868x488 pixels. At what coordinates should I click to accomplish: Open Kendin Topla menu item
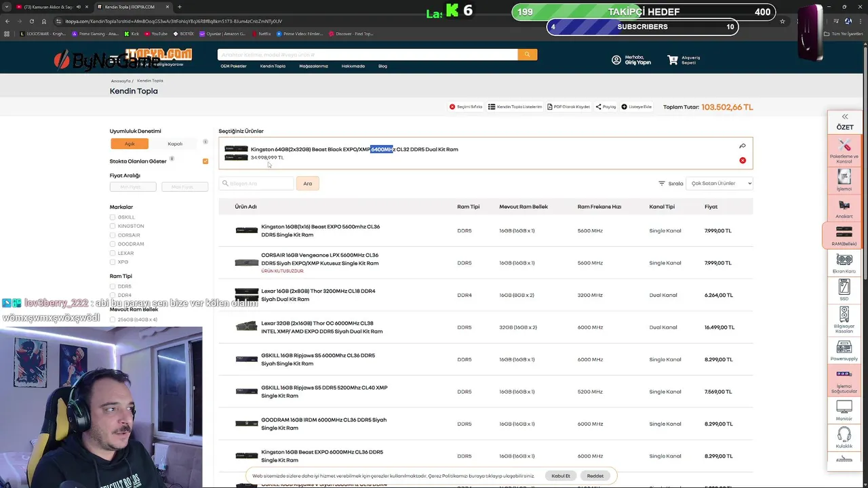(273, 66)
